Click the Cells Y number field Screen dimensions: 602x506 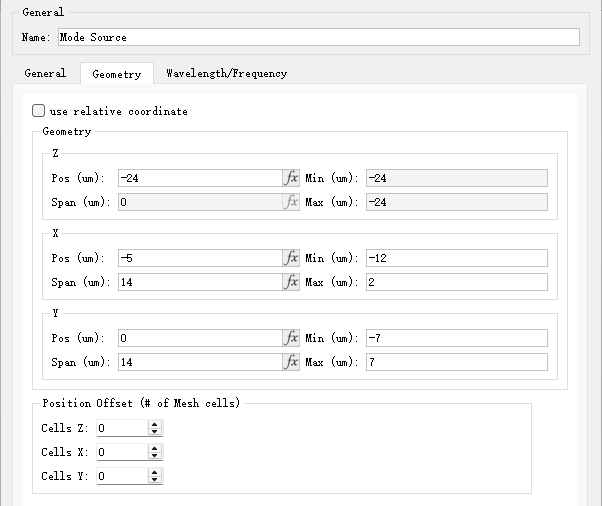pyautogui.click(x=122, y=476)
